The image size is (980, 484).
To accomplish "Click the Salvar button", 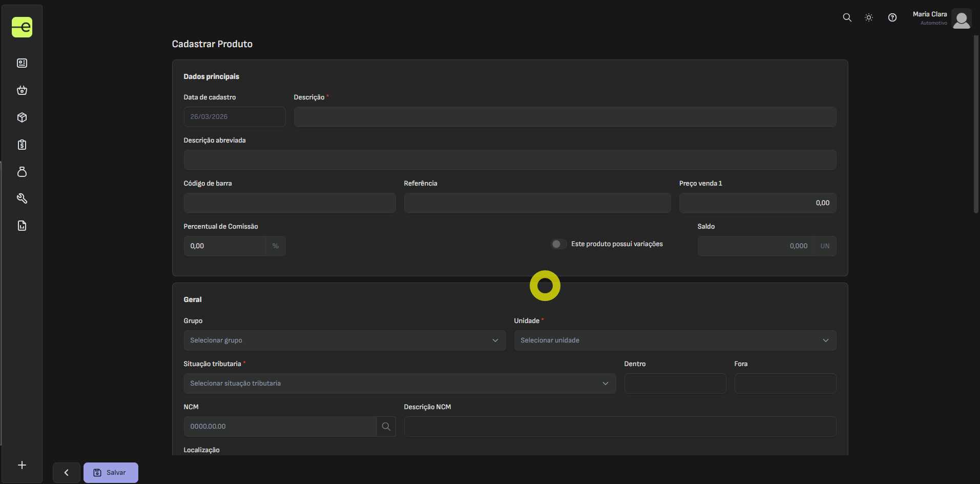I will [x=111, y=473].
